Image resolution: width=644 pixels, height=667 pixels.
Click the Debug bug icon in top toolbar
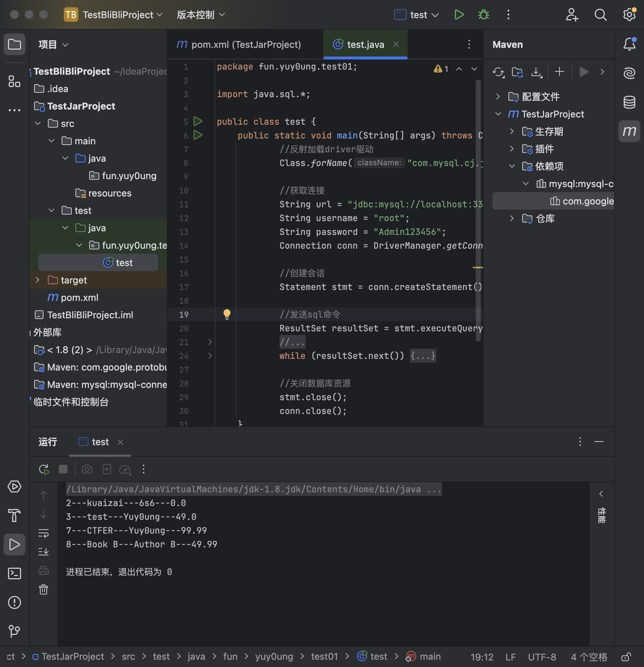click(483, 15)
